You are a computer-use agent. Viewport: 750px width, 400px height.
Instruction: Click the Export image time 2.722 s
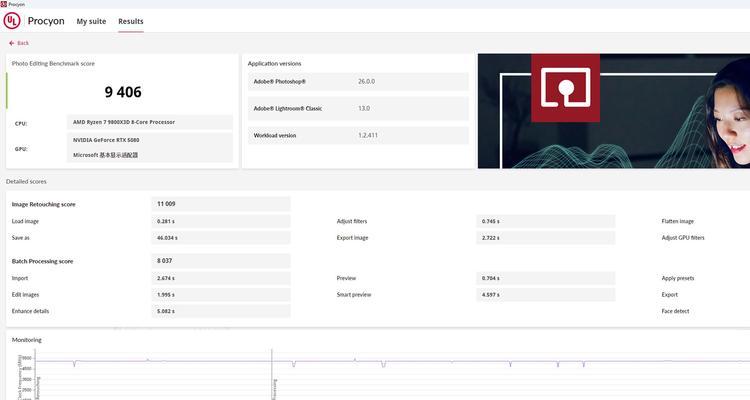pos(491,238)
